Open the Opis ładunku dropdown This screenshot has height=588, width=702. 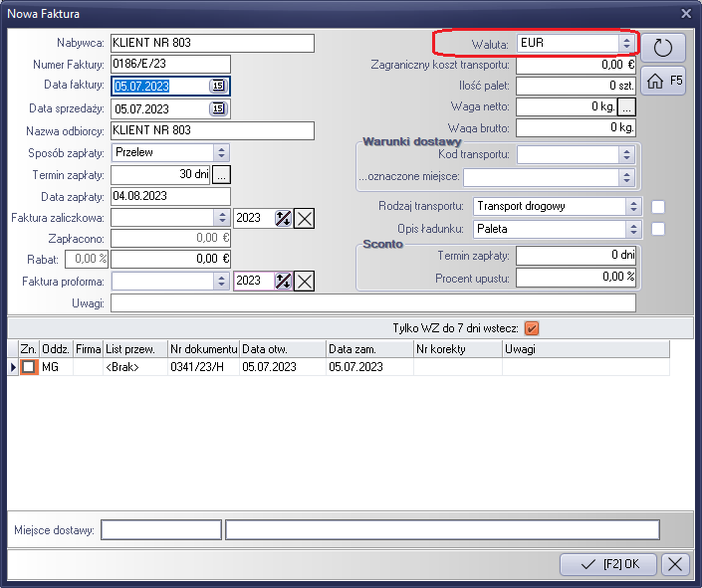[632, 229]
